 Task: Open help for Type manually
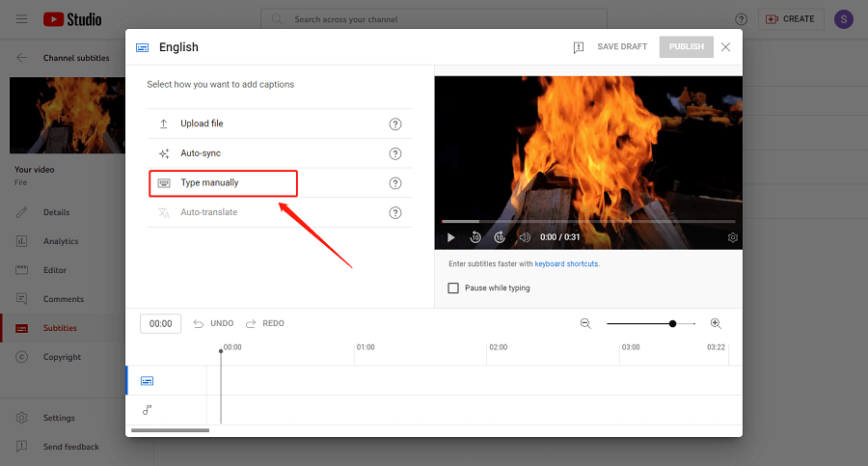point(395,183)
